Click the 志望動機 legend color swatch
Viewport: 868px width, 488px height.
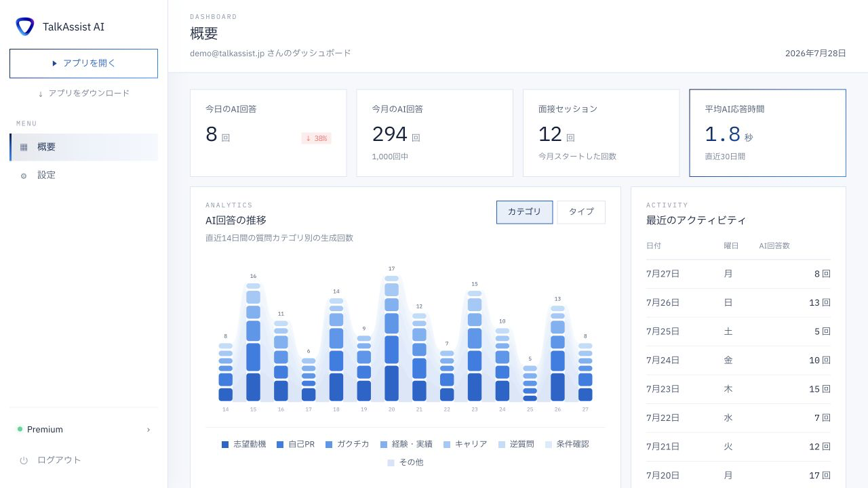(225, 445)
